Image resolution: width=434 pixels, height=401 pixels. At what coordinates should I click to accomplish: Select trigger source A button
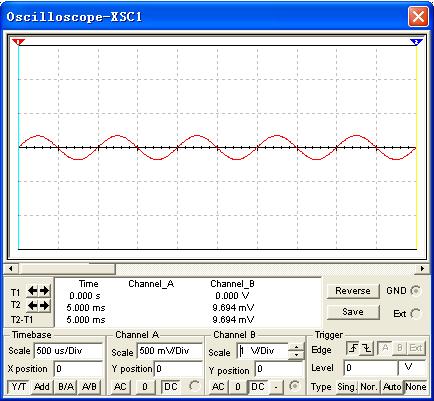click(385, 349)
